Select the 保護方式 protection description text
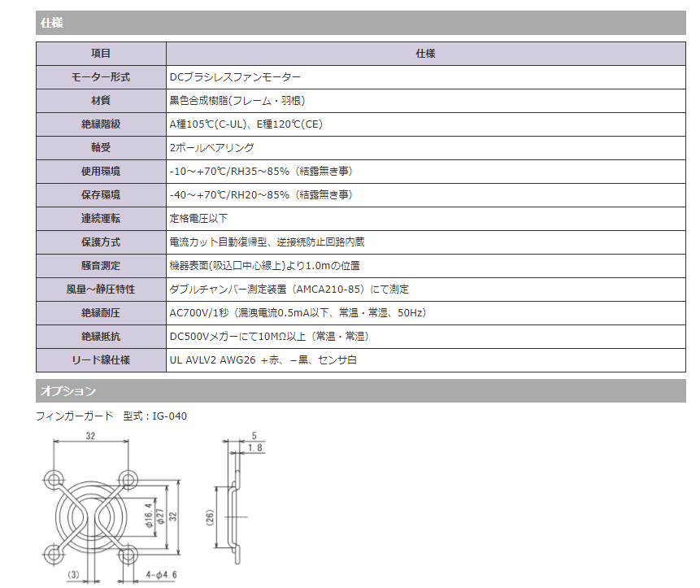This screenshot has height=588, width=700. tap(267, 242)
